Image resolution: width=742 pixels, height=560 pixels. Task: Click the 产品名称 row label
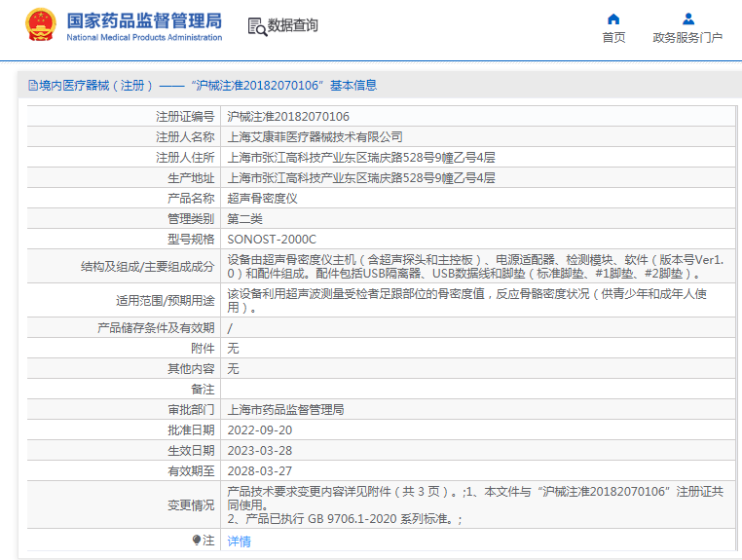[191, 199]
